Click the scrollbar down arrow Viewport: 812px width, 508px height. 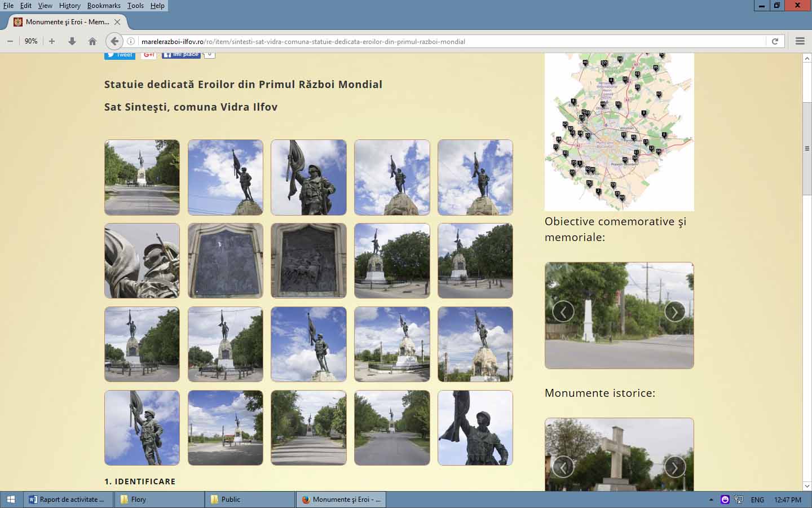coord(807,486)
